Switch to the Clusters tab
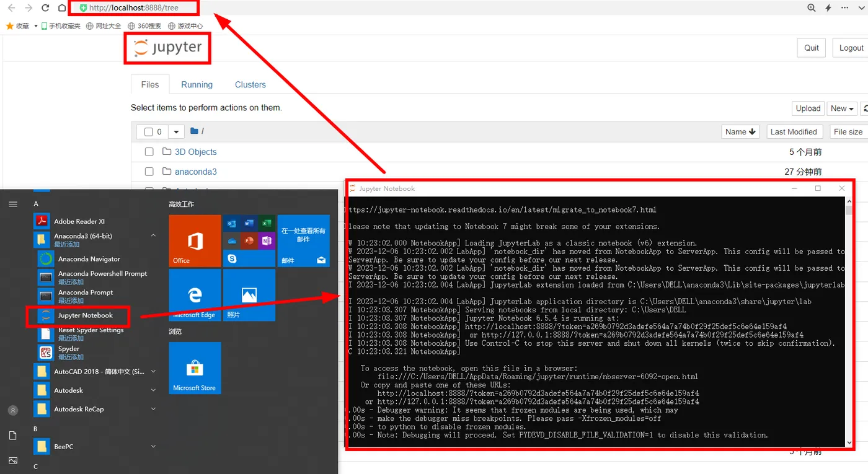Image resolution: width=868 pixels, height=474 pixels. 250,85
